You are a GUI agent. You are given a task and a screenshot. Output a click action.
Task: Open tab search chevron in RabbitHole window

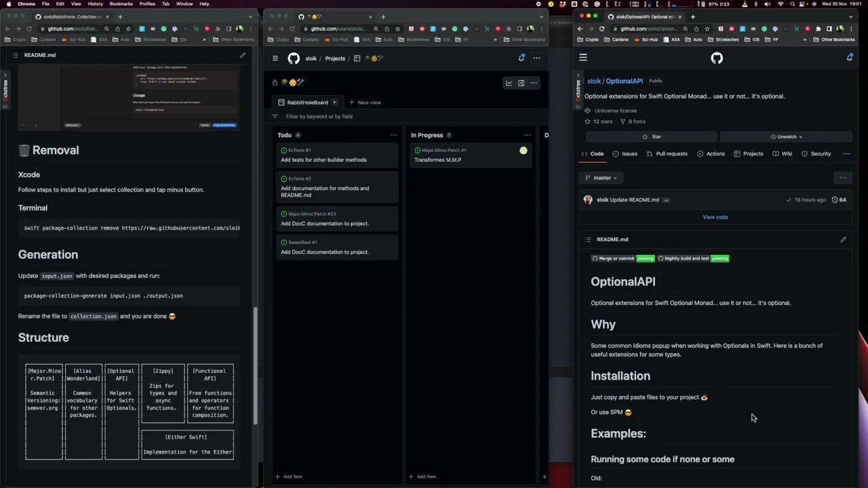(251, 16)
